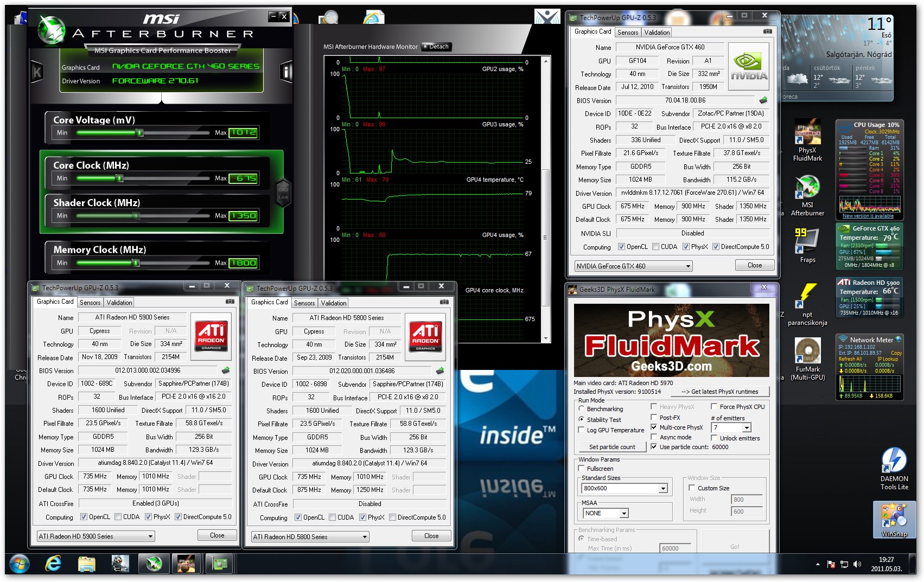
Task: Click the Memory Clock slider handle
Action: (136, 263)
